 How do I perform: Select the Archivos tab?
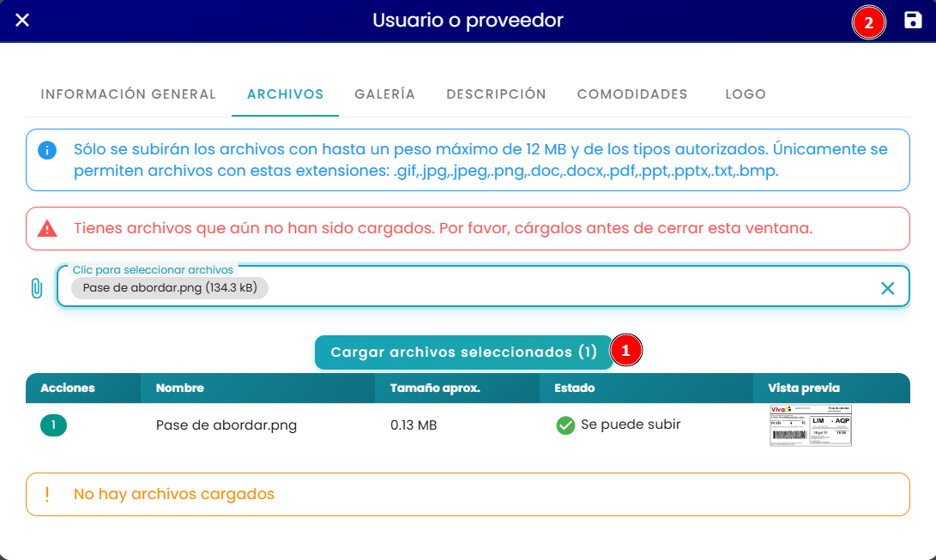pos(286,94)
